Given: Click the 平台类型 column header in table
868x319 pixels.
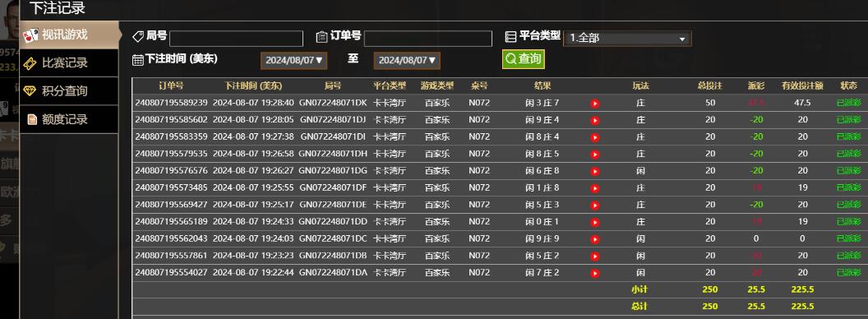Looking at the screenshot, I should point(390,86).
